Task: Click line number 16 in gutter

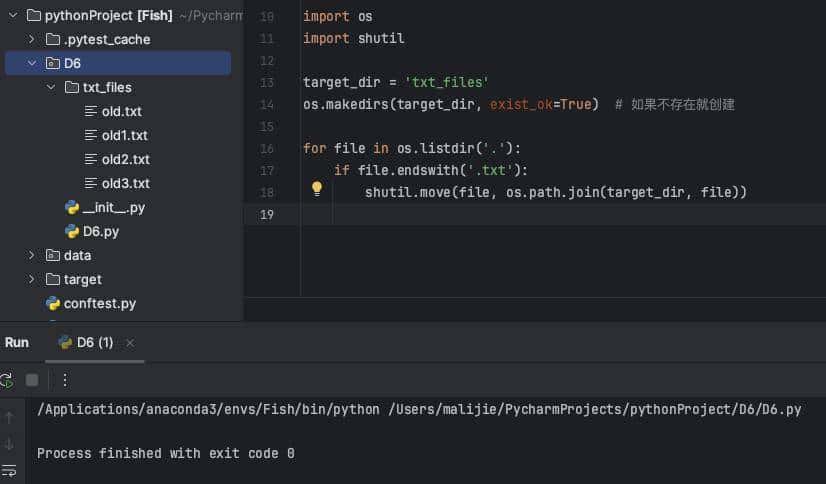Action: tap(267, 149)
